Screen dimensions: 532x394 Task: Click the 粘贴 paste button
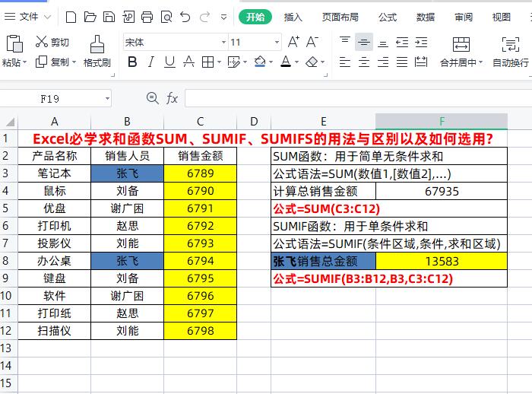click(14, 50)
